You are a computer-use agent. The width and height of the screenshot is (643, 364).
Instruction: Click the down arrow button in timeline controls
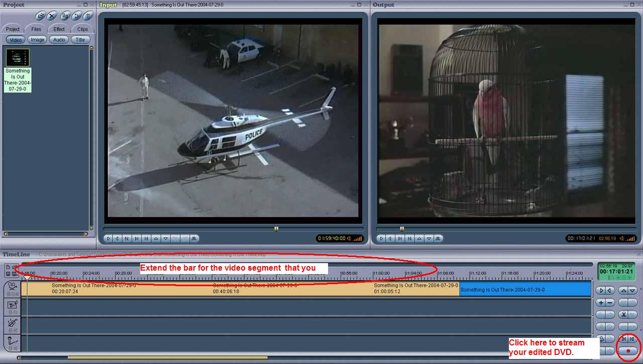(632, 290)
